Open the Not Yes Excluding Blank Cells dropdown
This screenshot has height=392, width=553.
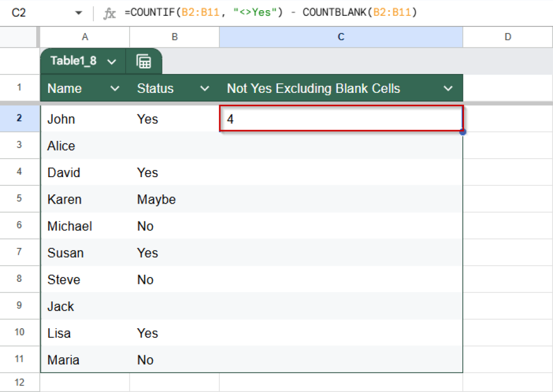click(x=448, y=87)
